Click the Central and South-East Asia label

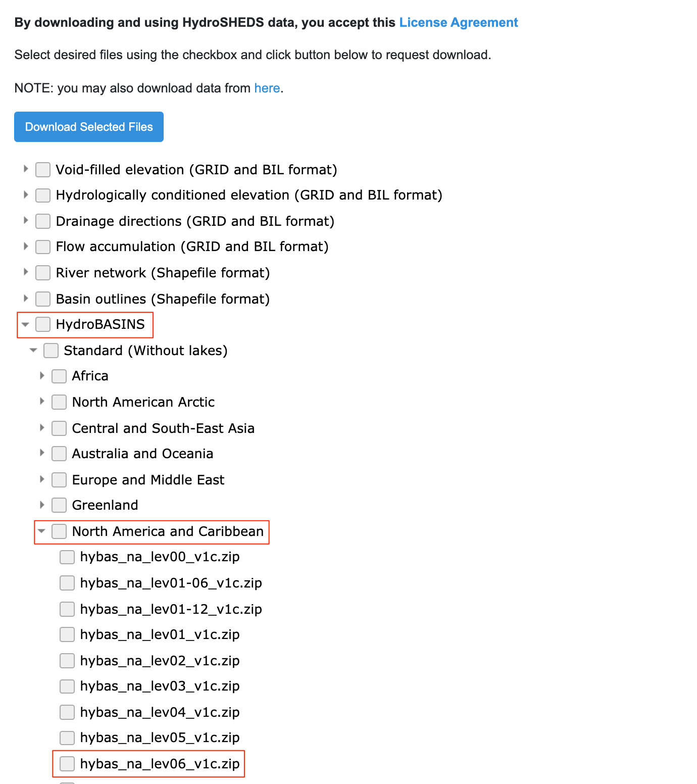point(163,428)
